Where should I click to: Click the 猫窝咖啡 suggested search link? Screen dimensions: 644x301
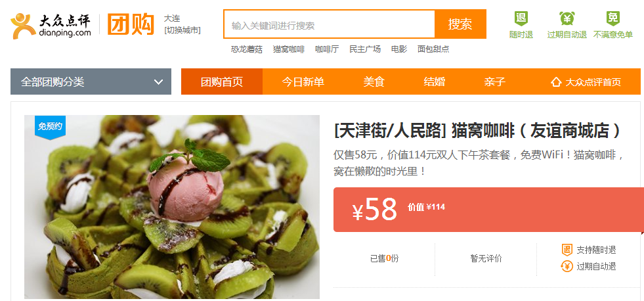[x=289, y=49]
